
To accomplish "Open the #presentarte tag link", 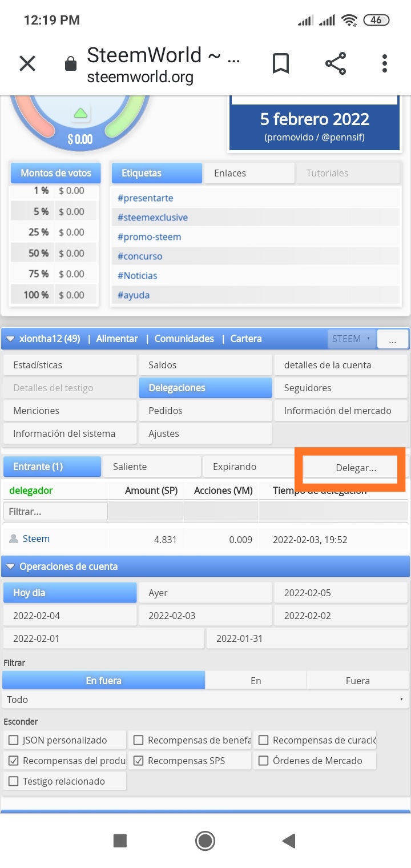I will point(146,198).
